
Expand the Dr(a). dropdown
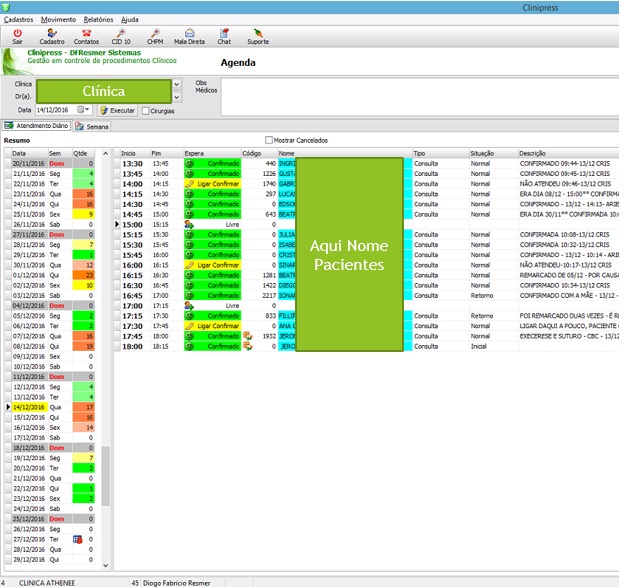[177, 98]
